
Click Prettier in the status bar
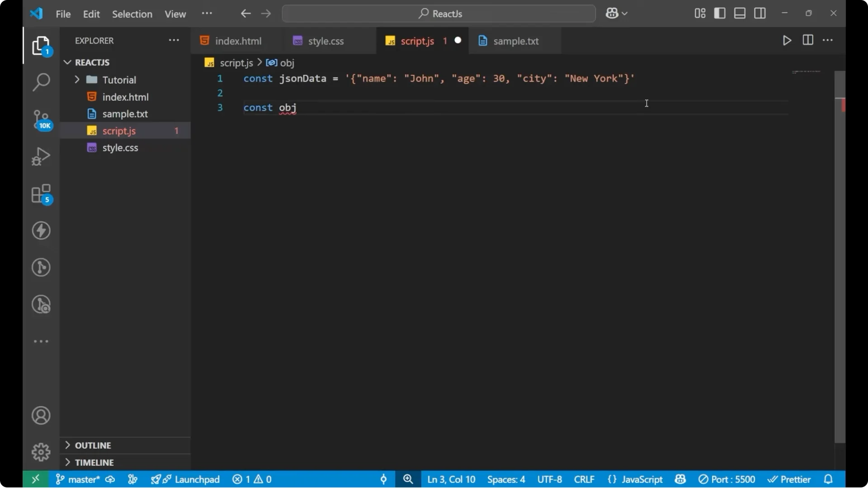click(x=795, y=479)
